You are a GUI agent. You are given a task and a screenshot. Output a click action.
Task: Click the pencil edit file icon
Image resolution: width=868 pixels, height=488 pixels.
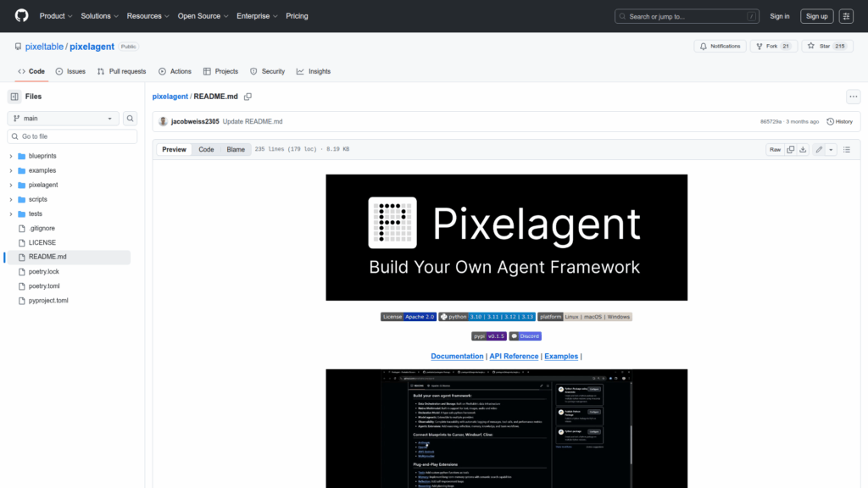click(819, 149)
